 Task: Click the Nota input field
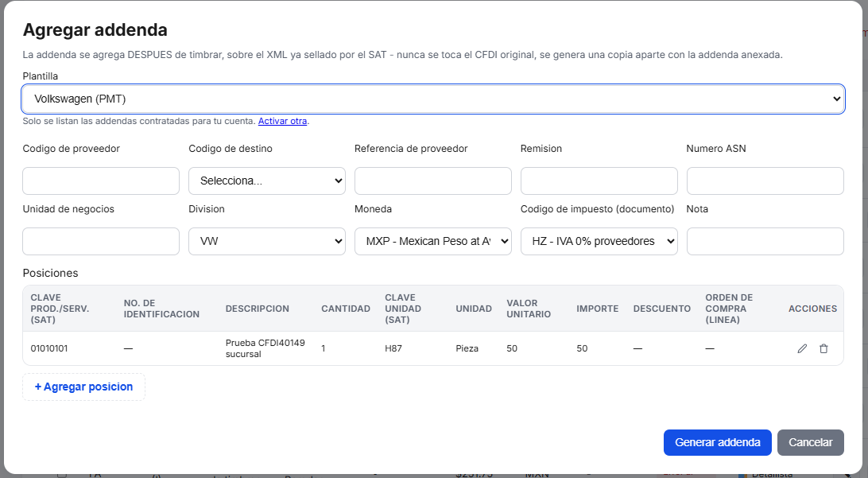point(765,242)
